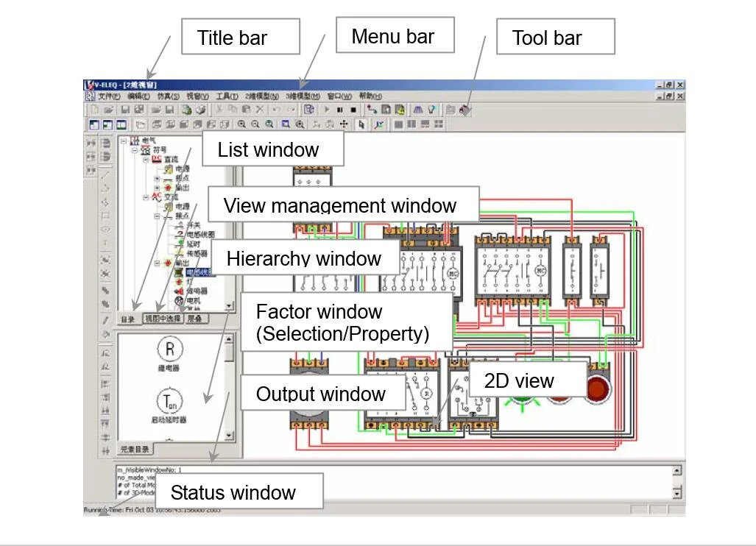Collapse the 电气 root tree node
756x546 pixels.
(x=123, y=142)
